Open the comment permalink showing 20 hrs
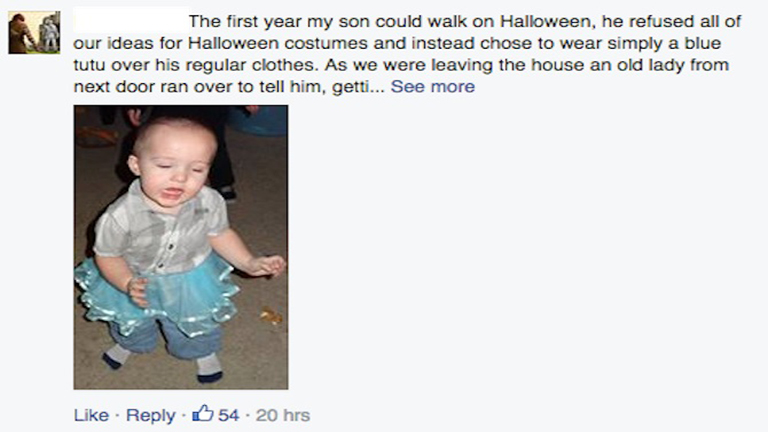Screen dimensions: 768x432 (x=283, y=415)
